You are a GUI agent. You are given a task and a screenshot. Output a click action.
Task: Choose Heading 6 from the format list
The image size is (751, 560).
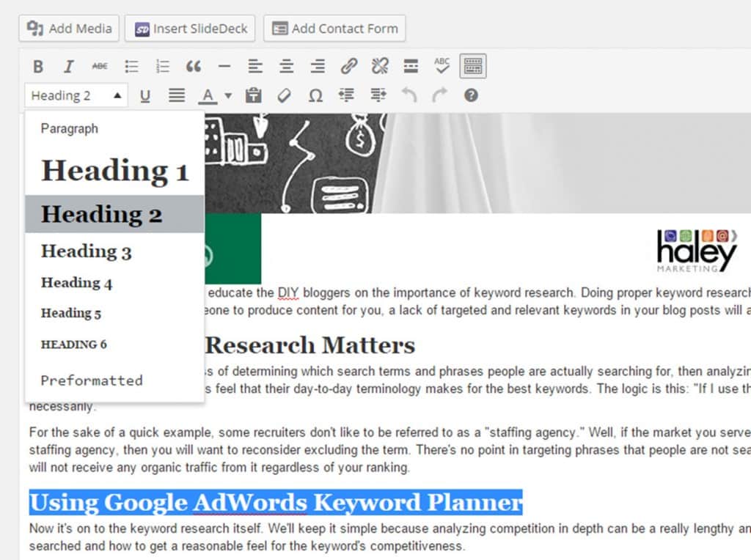114,345
